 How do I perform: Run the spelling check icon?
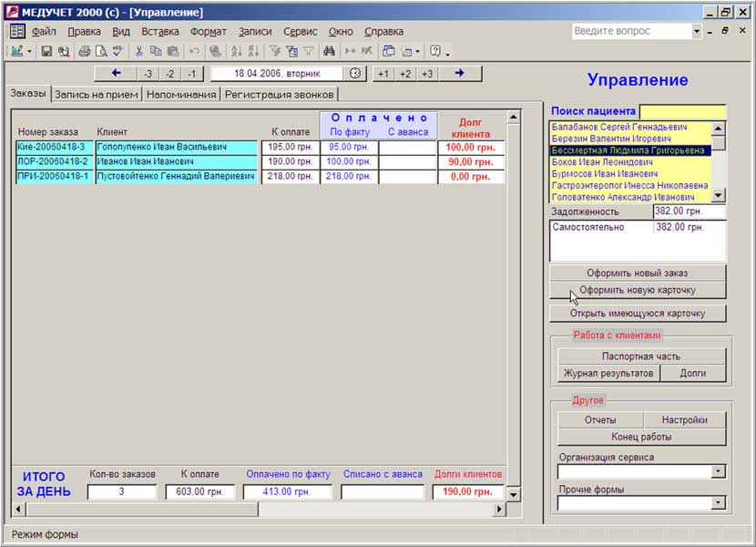click(x=117, y=51)
